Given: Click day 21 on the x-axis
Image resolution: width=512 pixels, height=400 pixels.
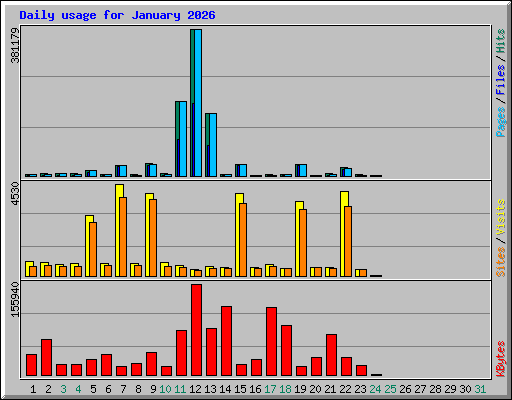Looking at the screenshot, I should pyautogui.click(x=330, y=389).
